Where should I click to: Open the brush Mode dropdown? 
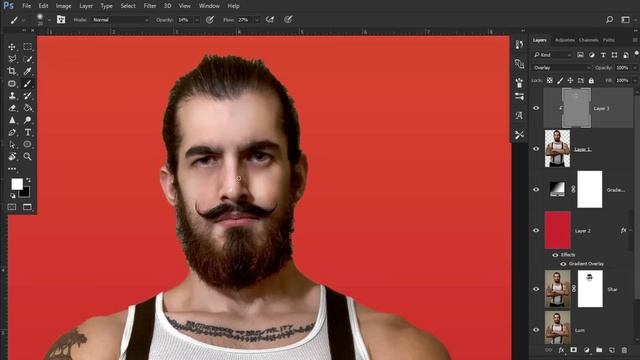[120, 20]
